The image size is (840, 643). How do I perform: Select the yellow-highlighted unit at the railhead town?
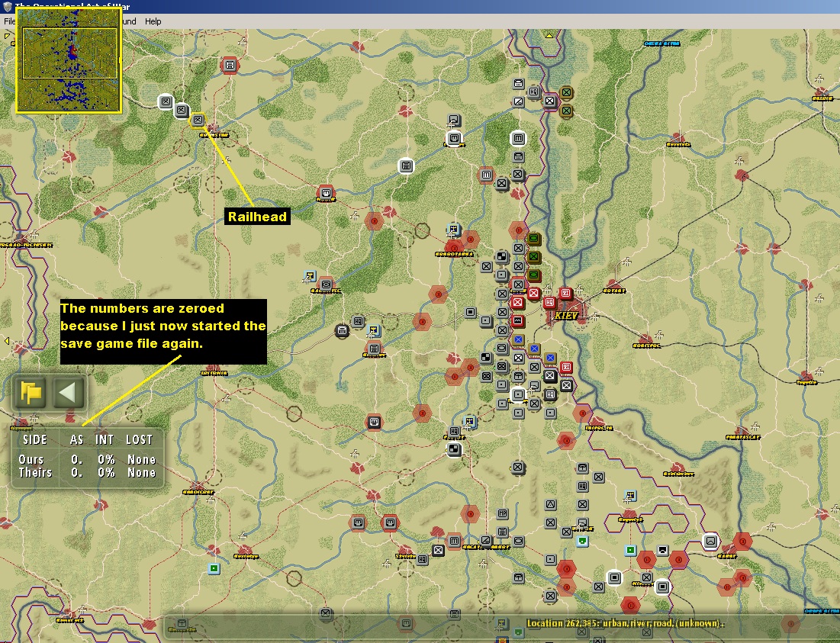click(x=198, y=120)
